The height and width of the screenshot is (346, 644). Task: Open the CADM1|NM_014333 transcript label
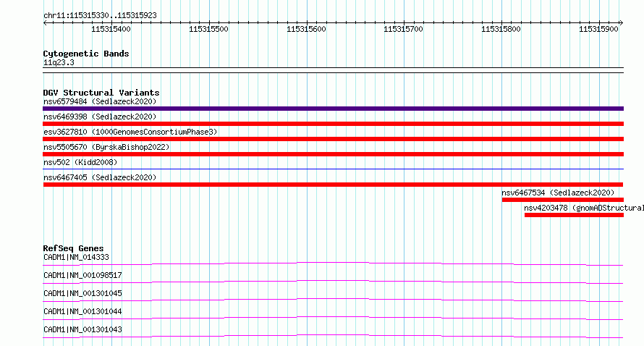(76, 257)
